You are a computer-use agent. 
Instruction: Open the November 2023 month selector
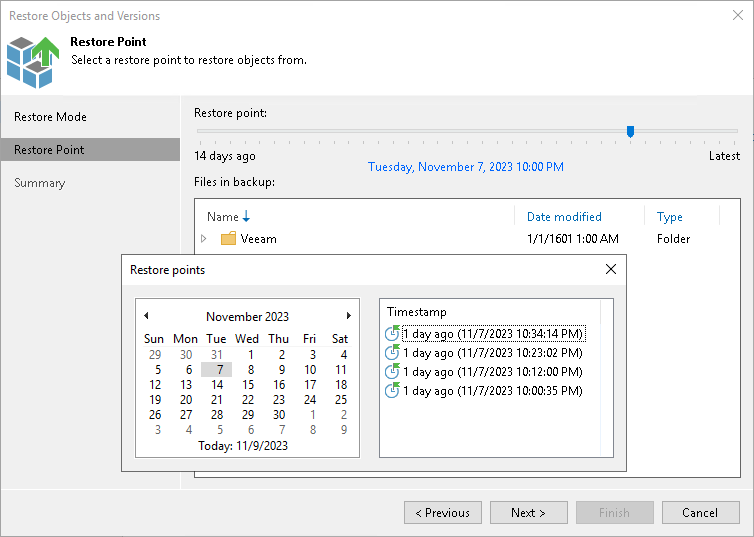click(247, 316)
